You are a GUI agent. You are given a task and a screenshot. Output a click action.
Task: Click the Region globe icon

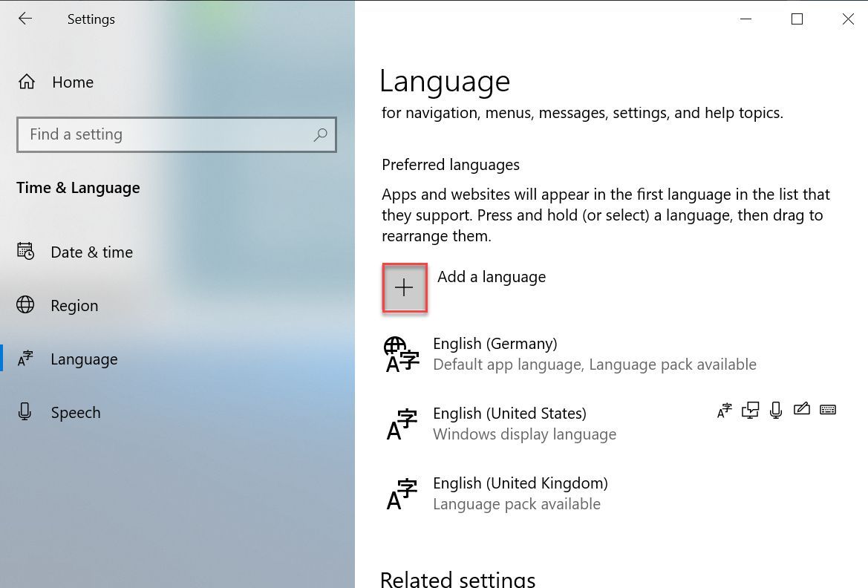coord(25,304)
